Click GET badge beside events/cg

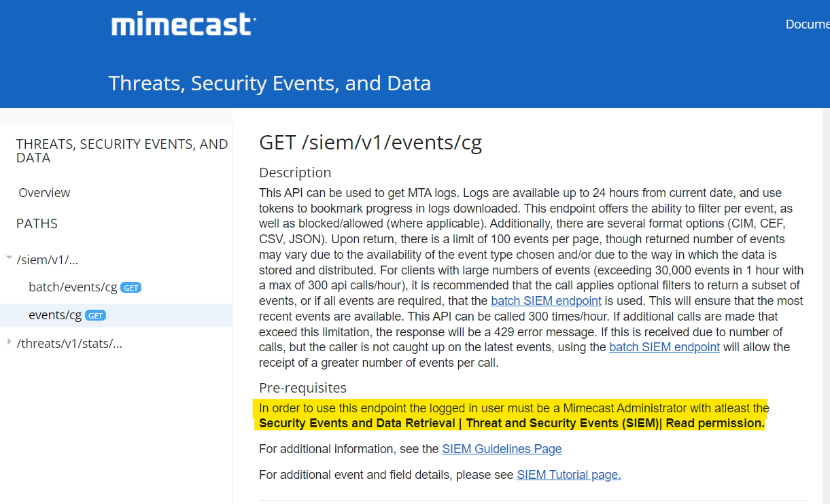[x=95, y=316]
